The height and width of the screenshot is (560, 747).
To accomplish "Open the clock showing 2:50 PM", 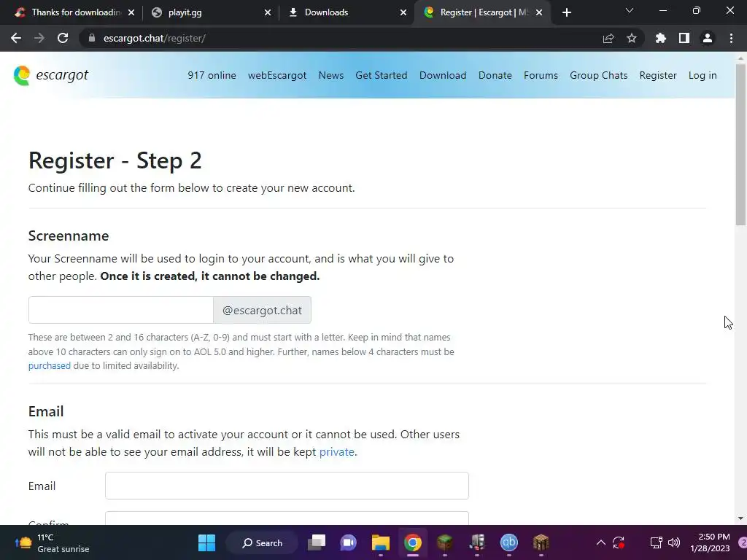I will [x=710, y=542].
